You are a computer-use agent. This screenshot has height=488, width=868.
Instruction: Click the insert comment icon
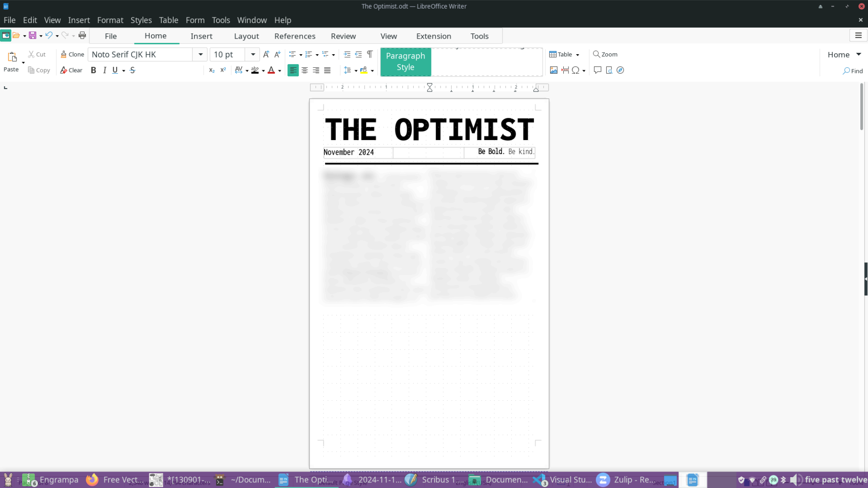click(597, 70)
